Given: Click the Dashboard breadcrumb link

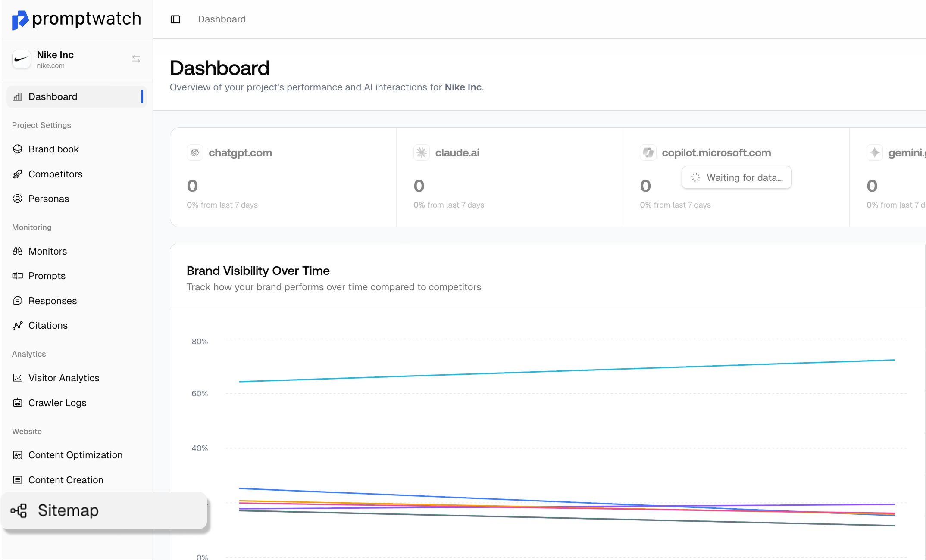Looking at the screenshot, I should coord(222,19).
